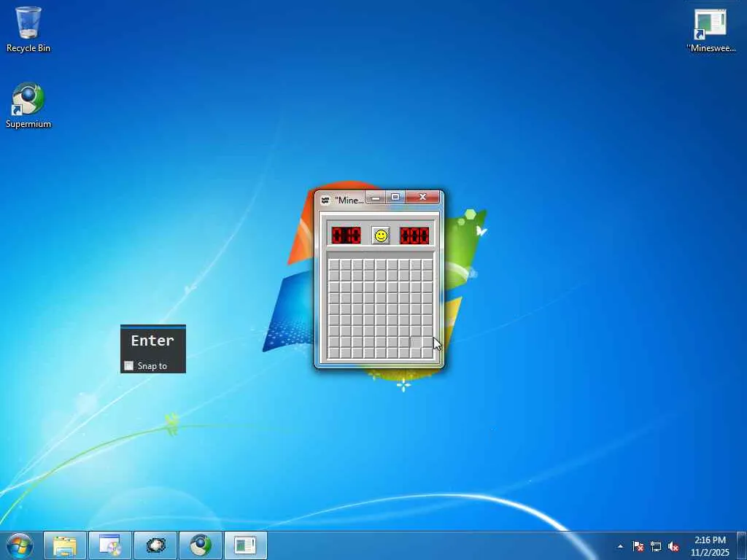Screen dimensions: 747x560
Task: Click the taskbar icon with white blob and dotted outline
Action: tap(155, 545)
